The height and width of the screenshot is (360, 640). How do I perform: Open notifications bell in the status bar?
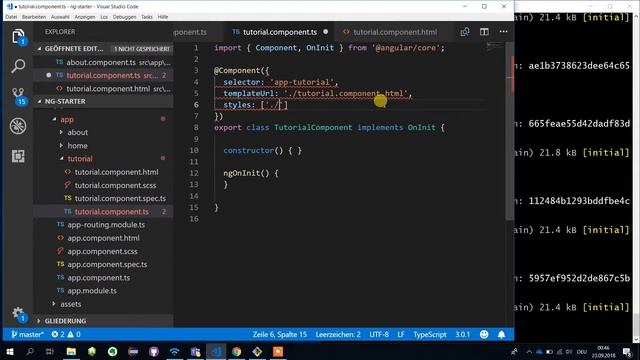[502, 334]
